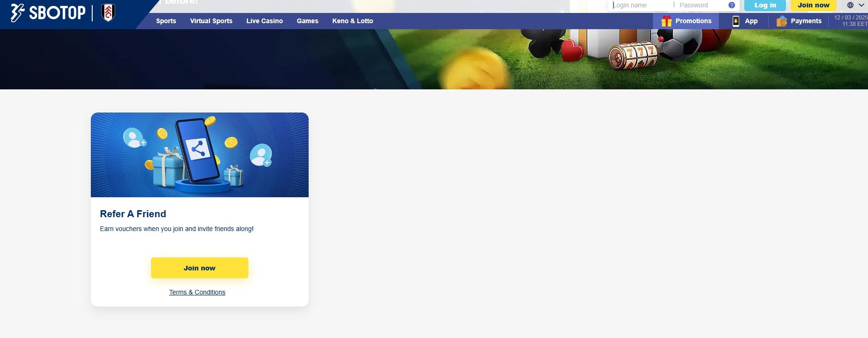Click the password help question mark icon

click(732, 5)
